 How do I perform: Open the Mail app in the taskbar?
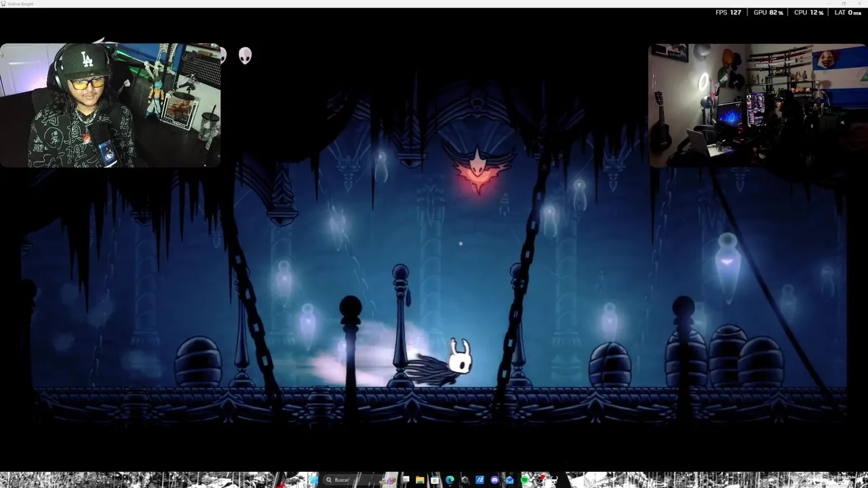(510, 480)
